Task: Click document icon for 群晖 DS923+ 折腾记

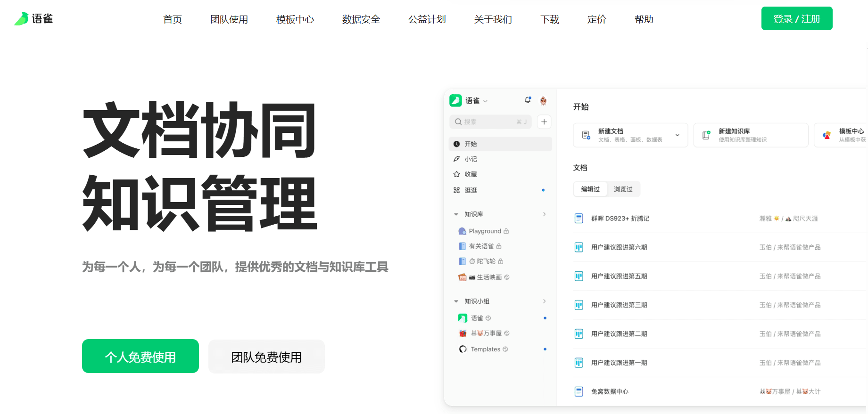Action: click(x=579, y=219)
